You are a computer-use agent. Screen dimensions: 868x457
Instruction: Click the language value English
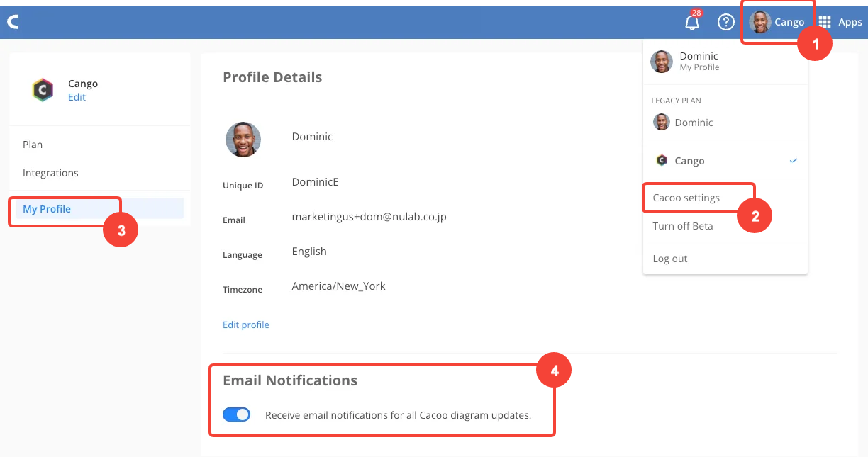[x=309, y=252]
